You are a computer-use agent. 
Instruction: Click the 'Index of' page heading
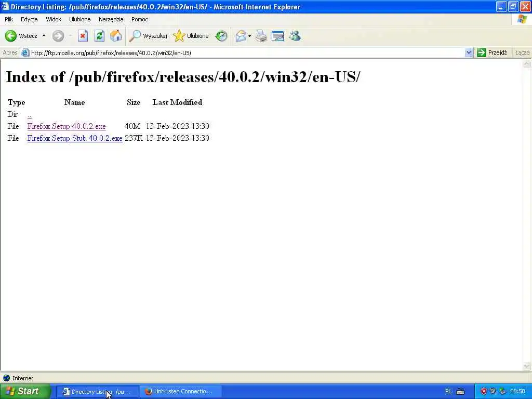[183, 77]
